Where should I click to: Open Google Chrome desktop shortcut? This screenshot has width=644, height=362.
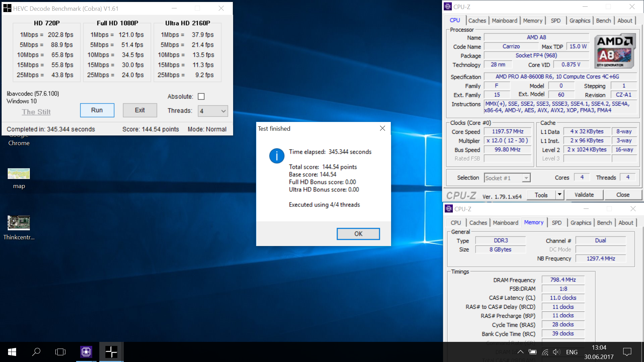coord(19,141)
